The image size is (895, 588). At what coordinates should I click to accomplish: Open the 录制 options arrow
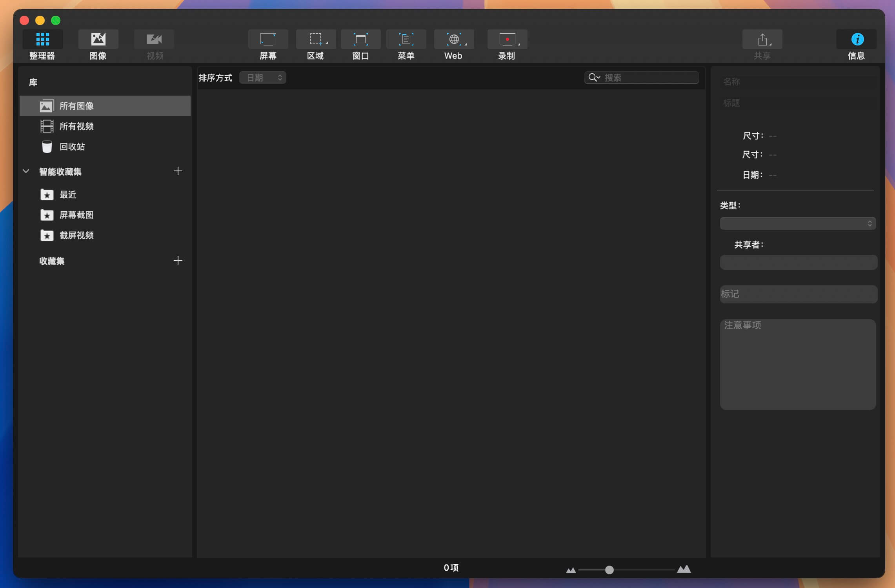click(x=519, y=44)
